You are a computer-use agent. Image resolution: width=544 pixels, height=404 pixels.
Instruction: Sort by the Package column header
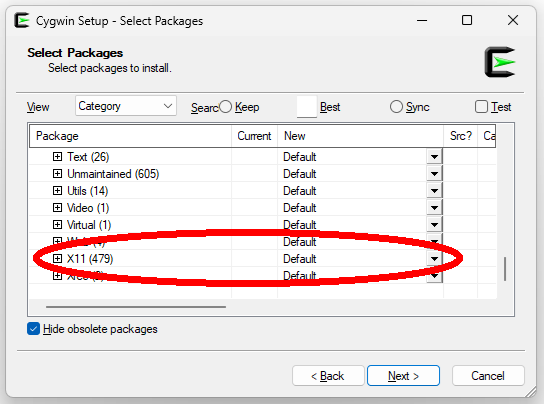tap(130, 136)
